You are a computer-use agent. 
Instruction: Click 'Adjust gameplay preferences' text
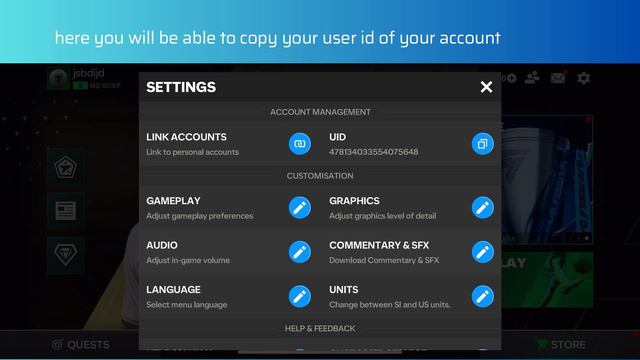200,216
